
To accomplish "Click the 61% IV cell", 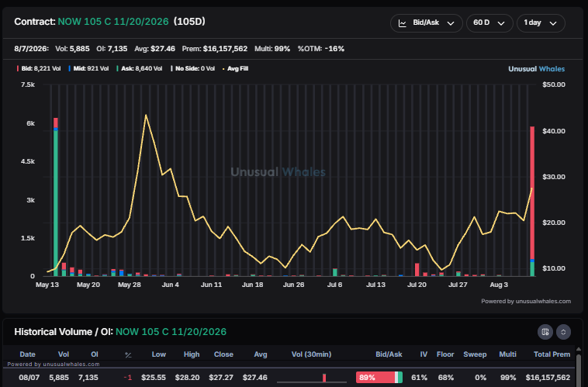I will [419, 378].
